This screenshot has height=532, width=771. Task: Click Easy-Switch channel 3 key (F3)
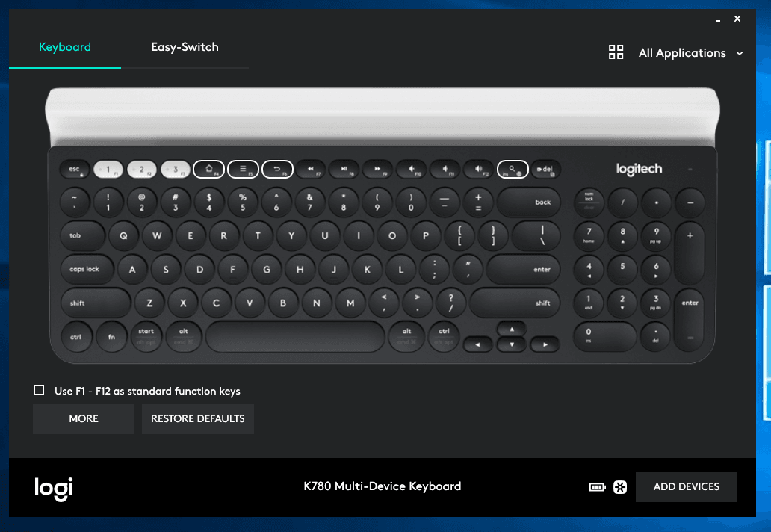point(176,170)
